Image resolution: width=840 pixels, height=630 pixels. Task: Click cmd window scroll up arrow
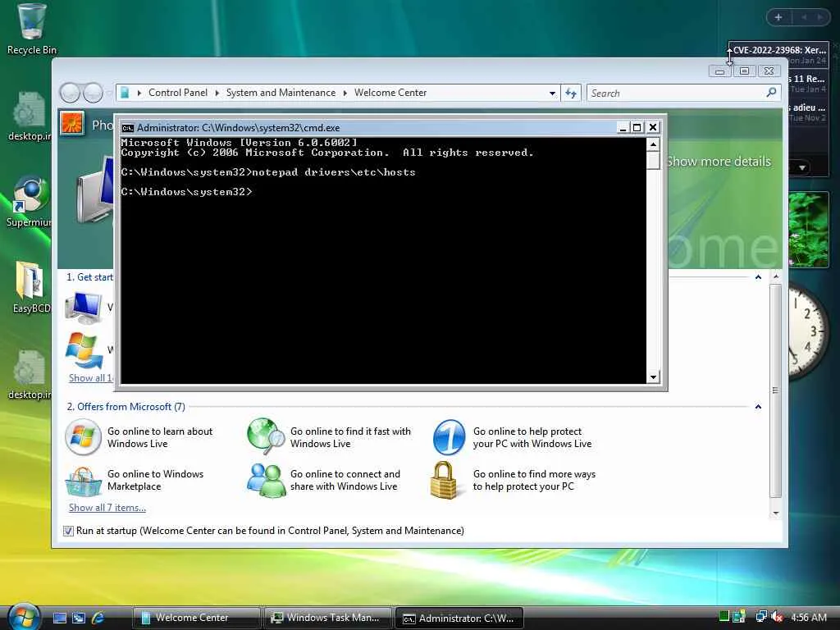click(653, 144)
